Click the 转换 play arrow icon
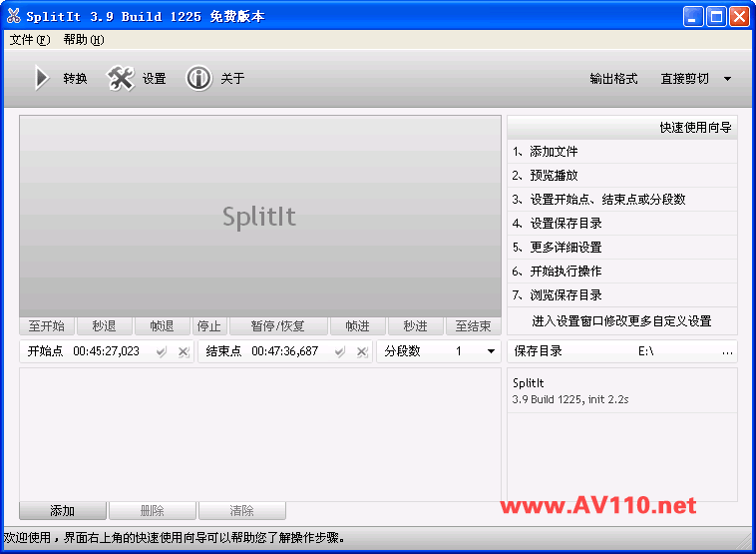 [42, 78]
